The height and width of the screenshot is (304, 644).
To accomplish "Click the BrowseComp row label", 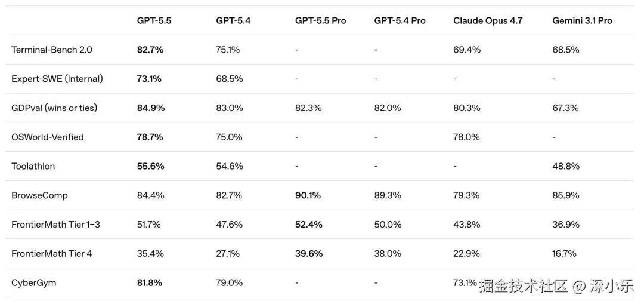I will 39,195.
